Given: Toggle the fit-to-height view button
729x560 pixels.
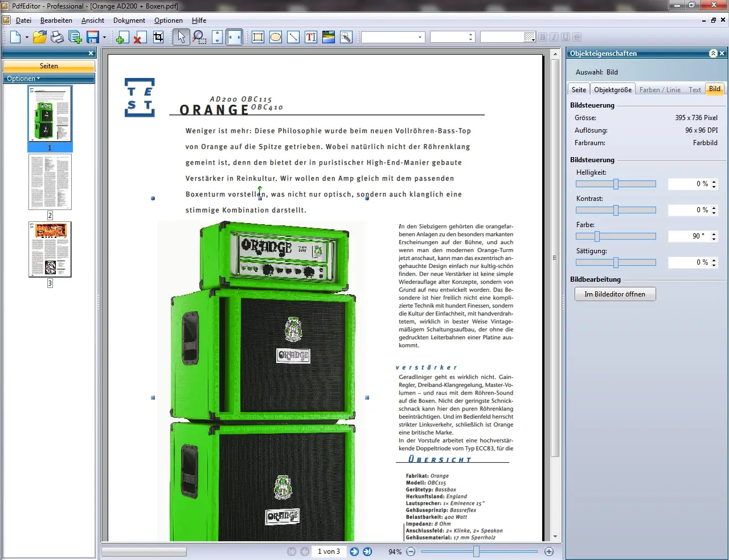Looking at the screenshot, I should (217, 38).
